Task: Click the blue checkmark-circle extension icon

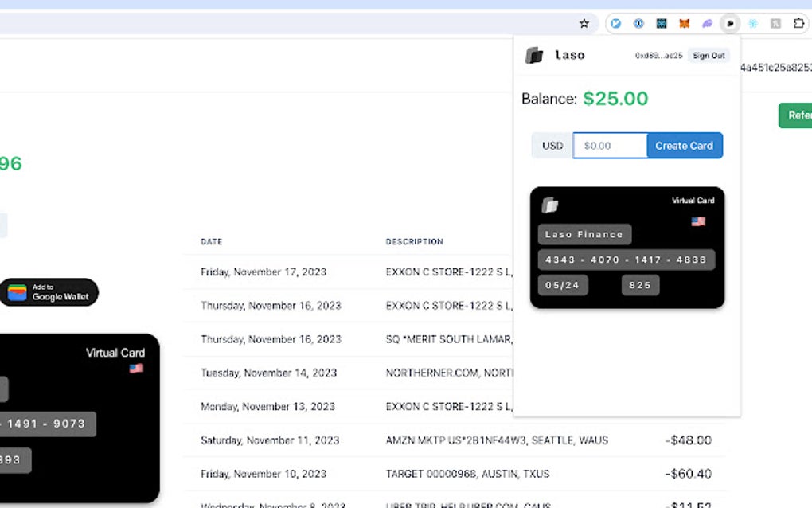Action: click(x=615, y=23)
